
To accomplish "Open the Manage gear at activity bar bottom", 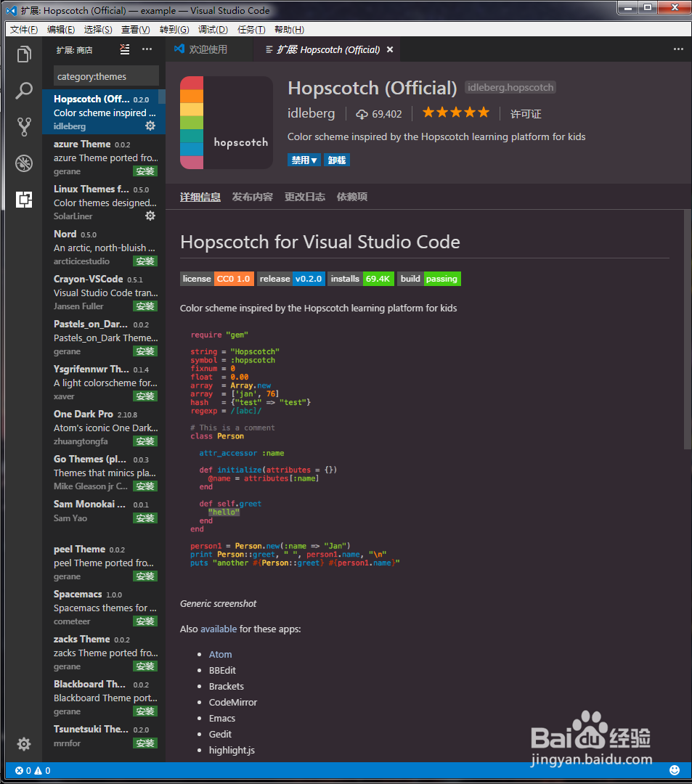I will click(24, 744).
